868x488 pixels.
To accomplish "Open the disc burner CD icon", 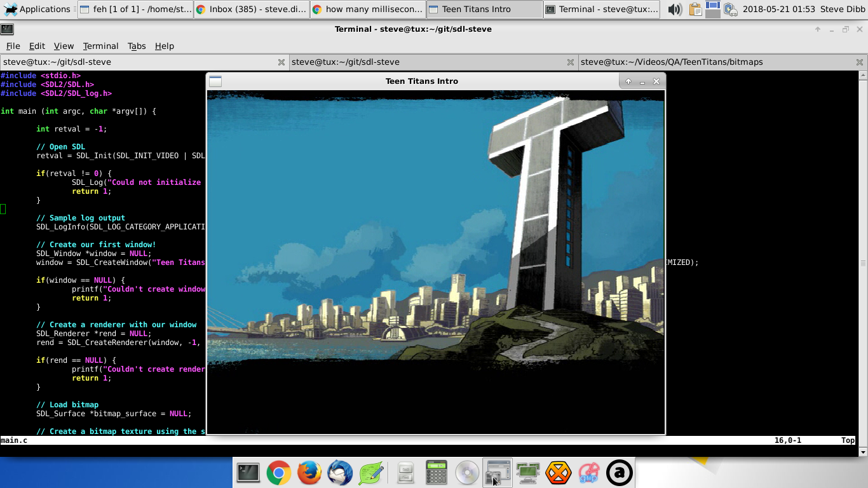I will point(466,473).
